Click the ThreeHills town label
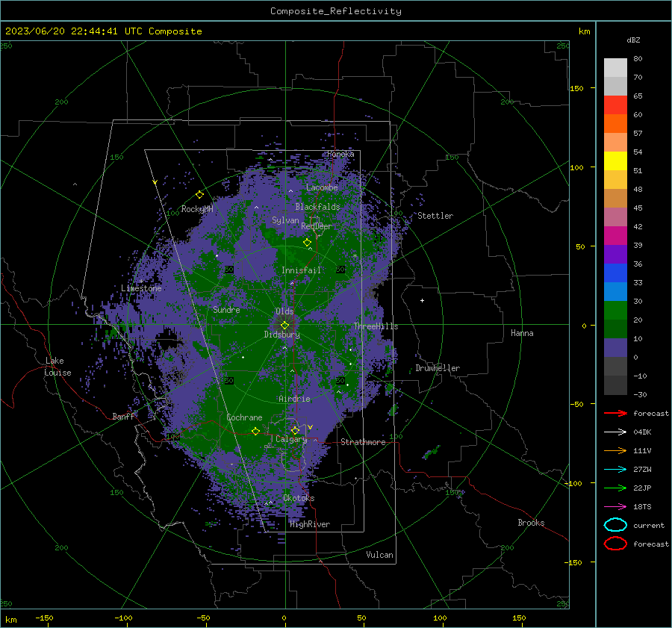The height and width of the screenshot is (628, 672). pyautogui.click(x=376, y=326)
